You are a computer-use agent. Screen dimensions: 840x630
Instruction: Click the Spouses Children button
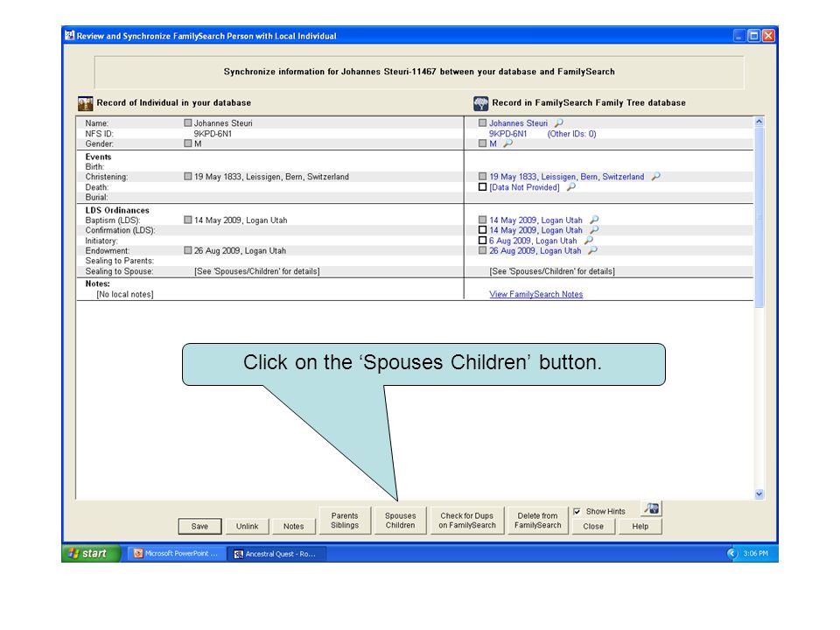[400, 520]
